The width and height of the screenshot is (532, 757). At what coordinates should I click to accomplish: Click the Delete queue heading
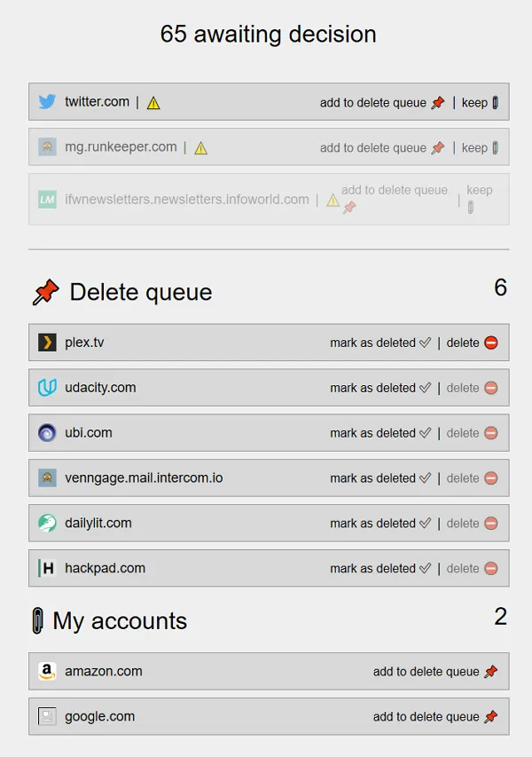pos(140,293)
